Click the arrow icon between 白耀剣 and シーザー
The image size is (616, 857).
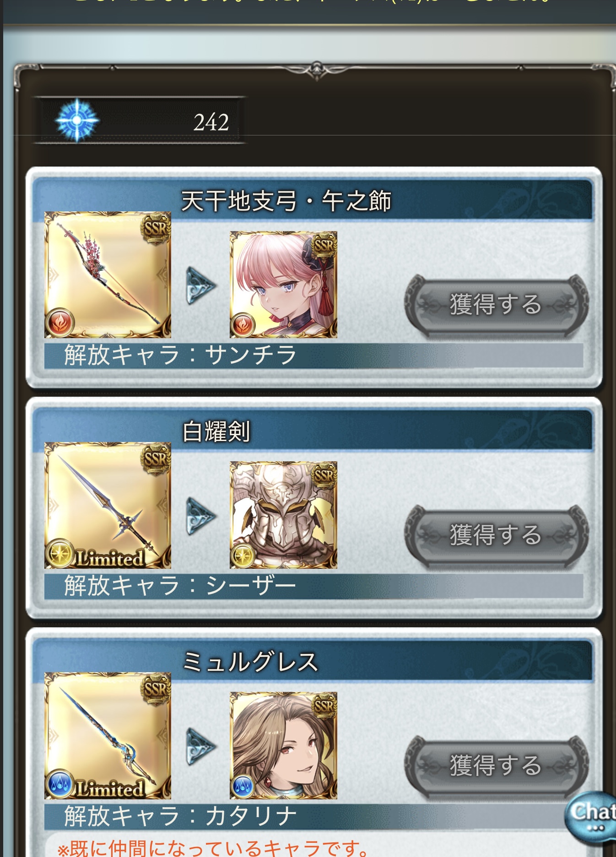200,517
